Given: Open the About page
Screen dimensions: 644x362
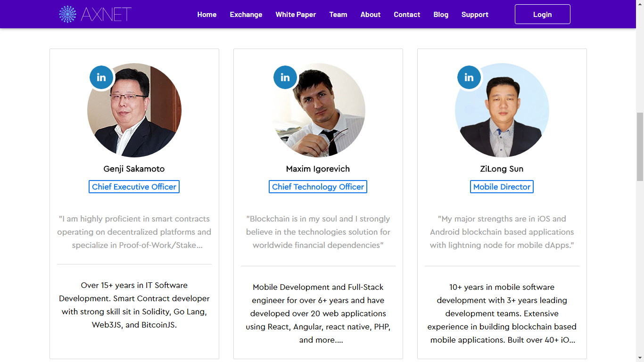Looking at the screenshot, I should pyautogui.click(x=371, y=15).
